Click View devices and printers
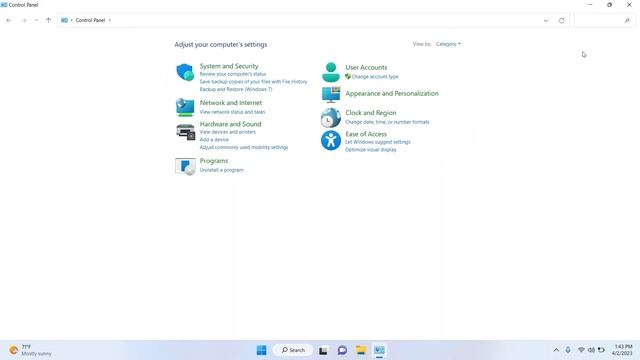This screenshot has width=640, height=360. pos(228,132)
